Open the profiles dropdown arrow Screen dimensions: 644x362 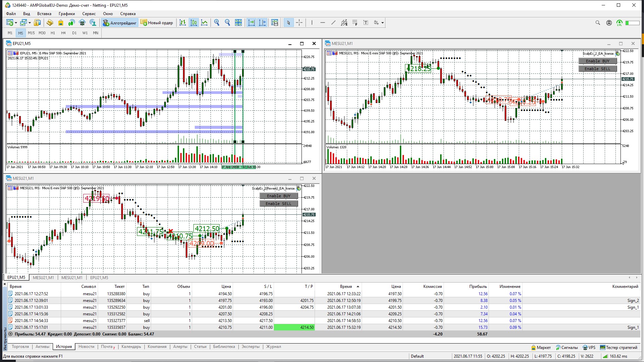pos(30,23)
